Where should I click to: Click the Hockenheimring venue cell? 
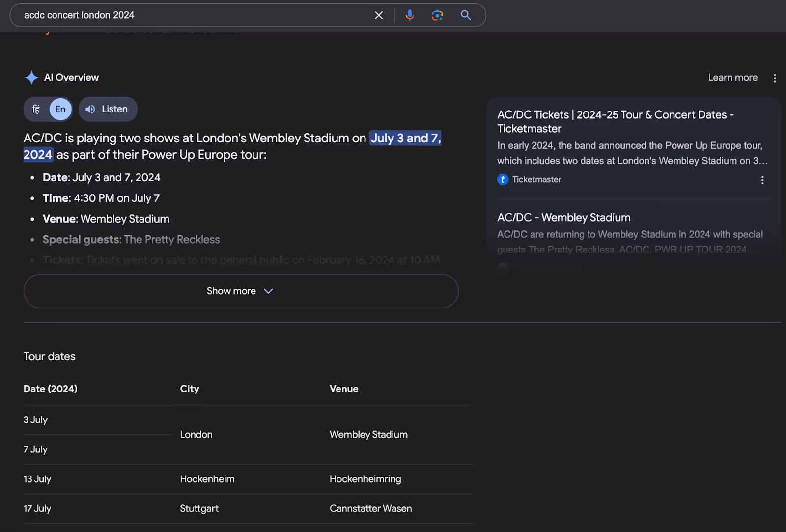(x=365, y=479)
